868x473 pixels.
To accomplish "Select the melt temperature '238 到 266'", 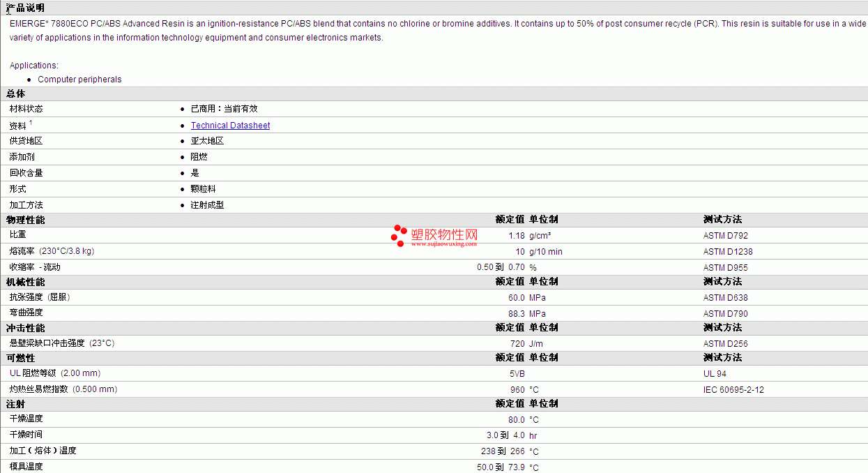I will pyautogui.click(x=503, y=451).
